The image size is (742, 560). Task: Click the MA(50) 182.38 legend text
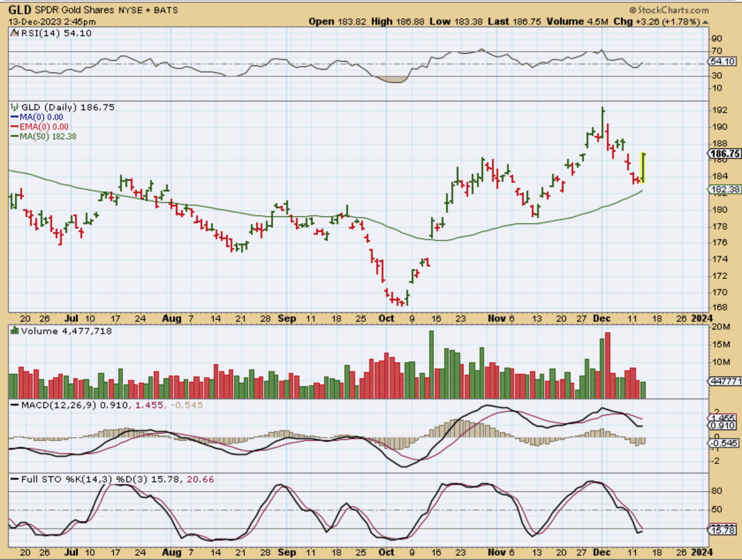point(48,137)
